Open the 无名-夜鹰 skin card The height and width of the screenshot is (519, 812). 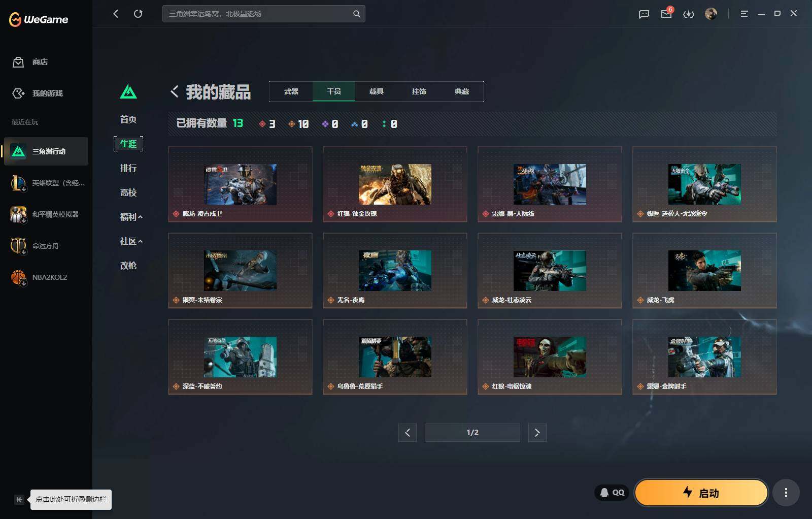tap(395, 271)
